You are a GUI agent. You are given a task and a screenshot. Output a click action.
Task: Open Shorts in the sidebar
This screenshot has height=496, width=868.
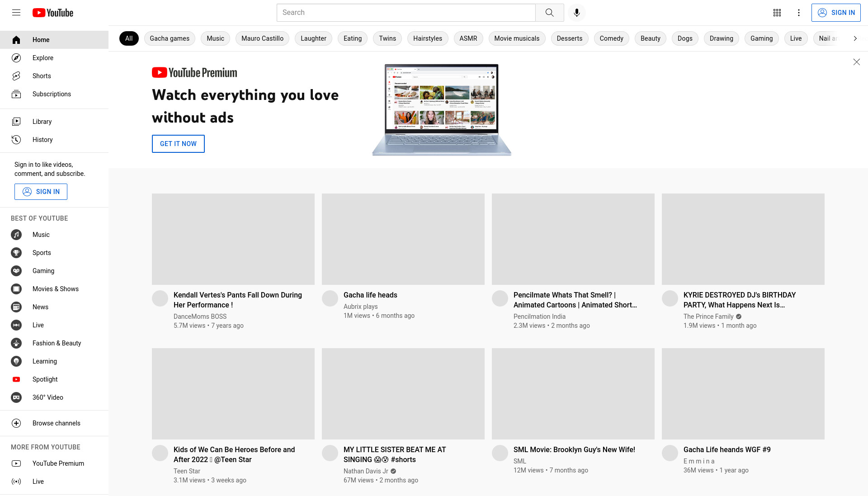coord(54,76)
